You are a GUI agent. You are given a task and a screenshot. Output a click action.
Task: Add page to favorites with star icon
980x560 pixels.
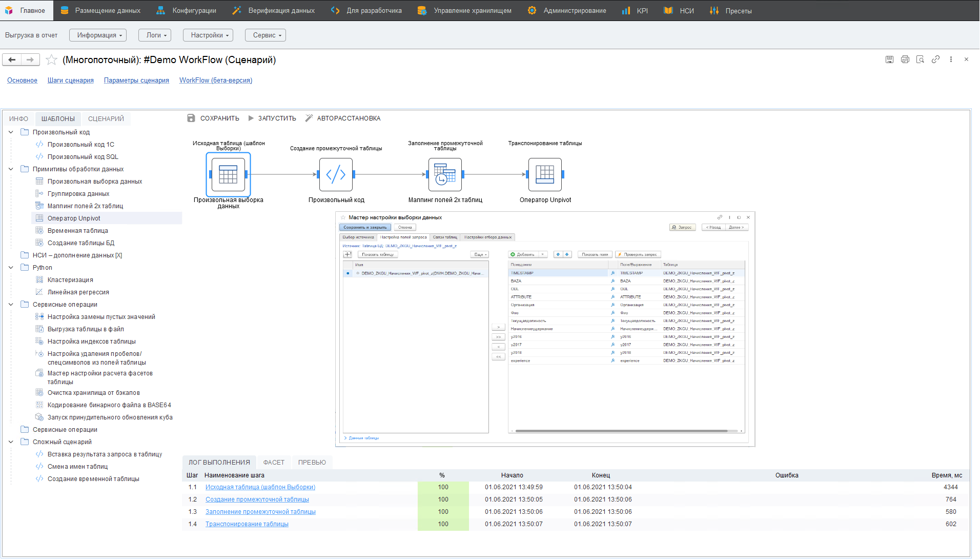click(51, 60)
